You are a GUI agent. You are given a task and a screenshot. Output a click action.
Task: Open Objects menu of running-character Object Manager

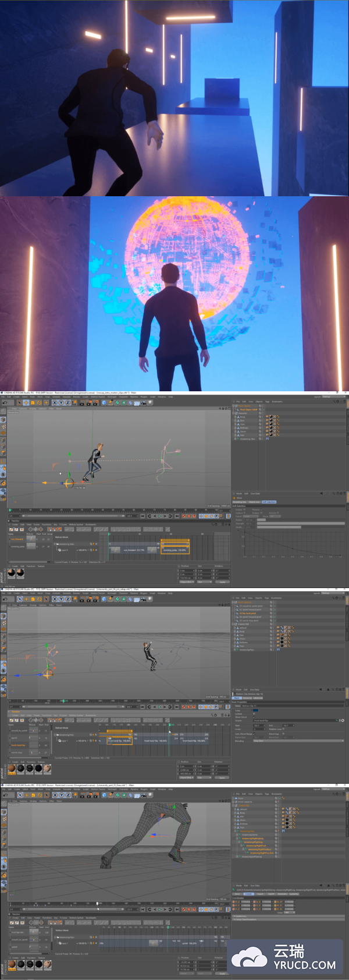tap(259, 401)
